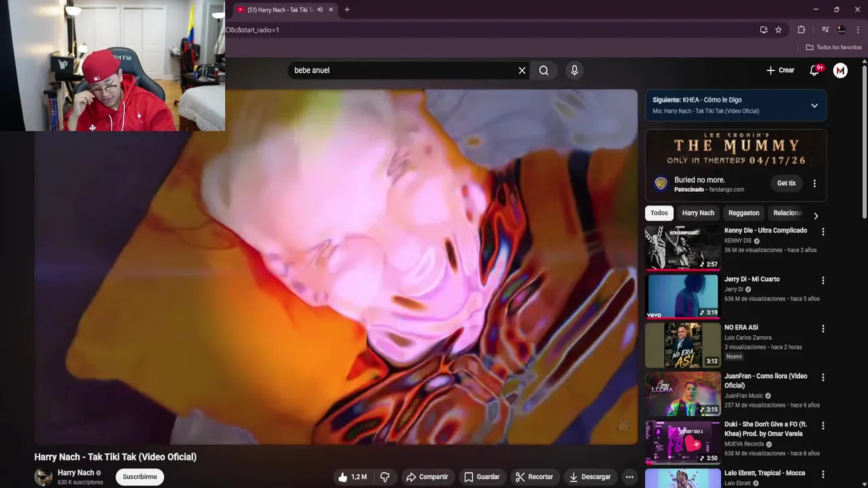Click the Compartir share button
The image size is (868, 488).
(427, 477)
